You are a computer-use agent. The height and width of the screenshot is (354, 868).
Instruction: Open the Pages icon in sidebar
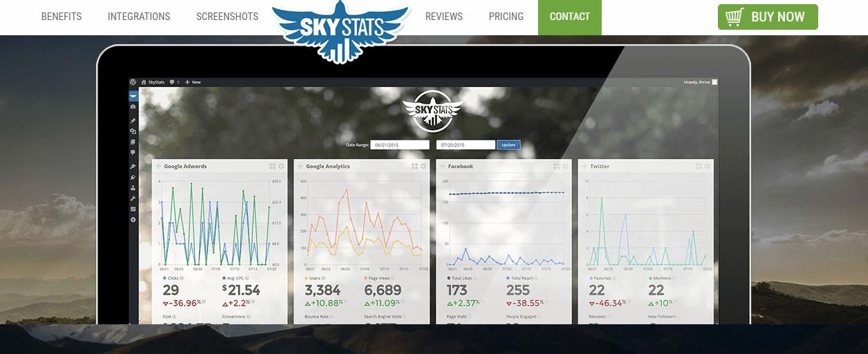tap(133, 142)
